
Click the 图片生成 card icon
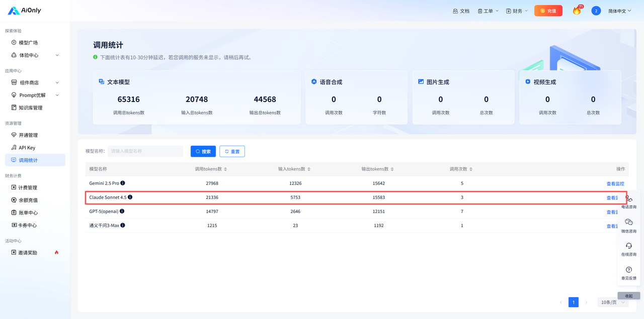tap(421, 81)
